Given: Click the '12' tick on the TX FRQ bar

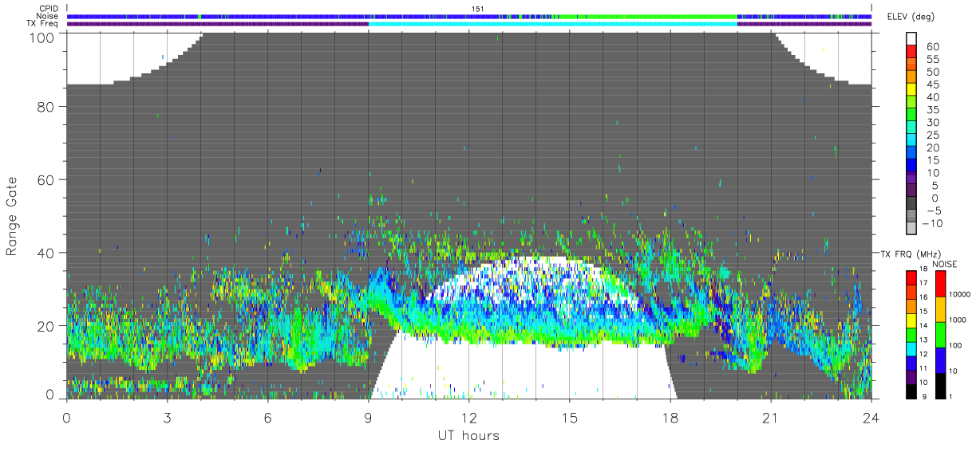Looking at the screenshot, I should coord(925,355).
